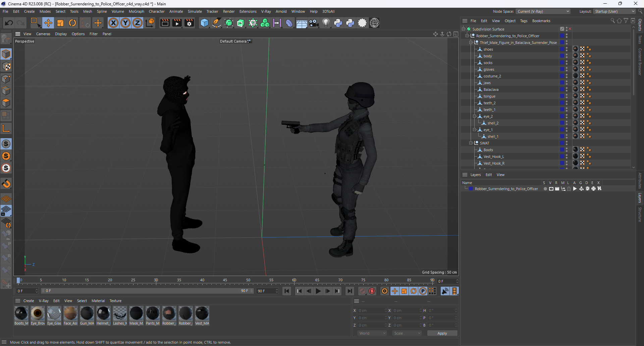
Task: Open material manager Create menu
Action: click(x=29, y=301)
